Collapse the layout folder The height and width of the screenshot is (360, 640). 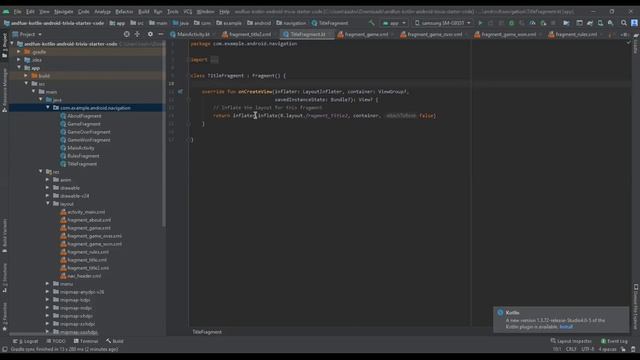[48, 203]
